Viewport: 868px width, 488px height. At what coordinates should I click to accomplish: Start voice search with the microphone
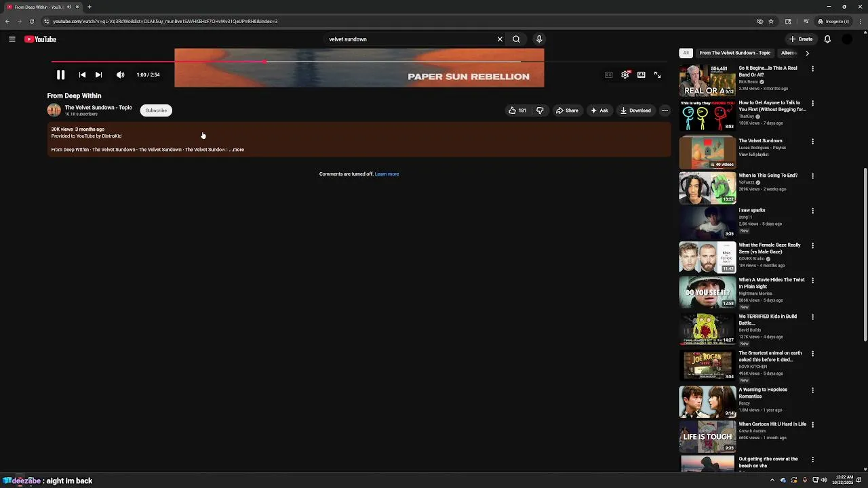[539, 39]
